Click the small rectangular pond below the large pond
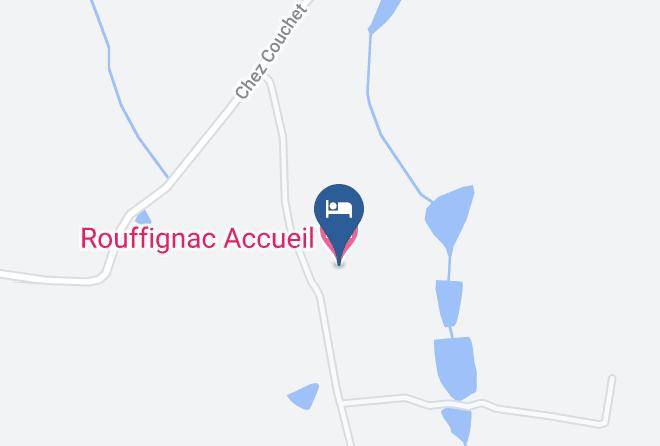660x446 pixels. (x=449, y=303)
